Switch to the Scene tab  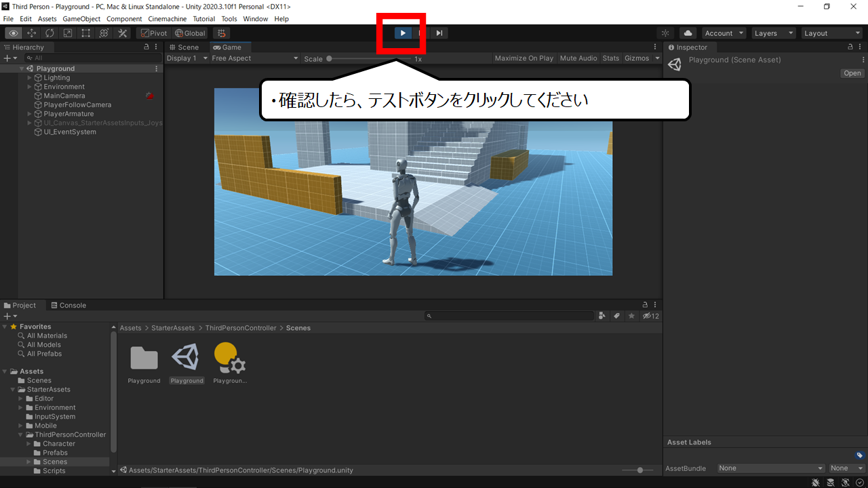[x=184, y=47]
